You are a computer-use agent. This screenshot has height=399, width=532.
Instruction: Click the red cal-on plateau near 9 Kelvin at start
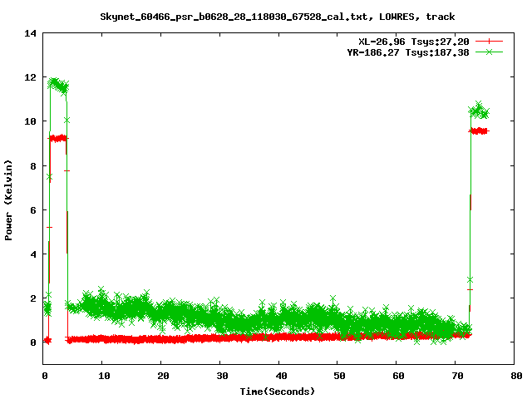click(58, 139)
